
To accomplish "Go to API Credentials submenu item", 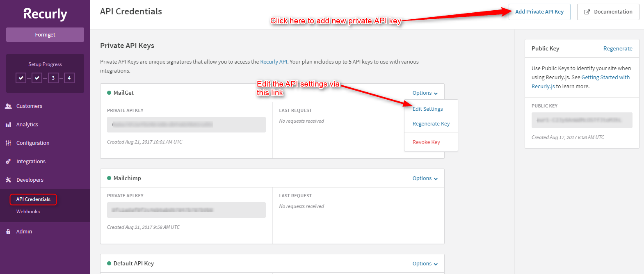I will point(33,199).
